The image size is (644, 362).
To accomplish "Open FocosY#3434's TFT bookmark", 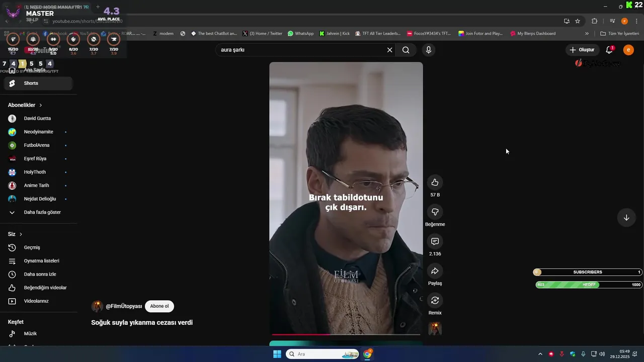I will (x=429, y=34).
